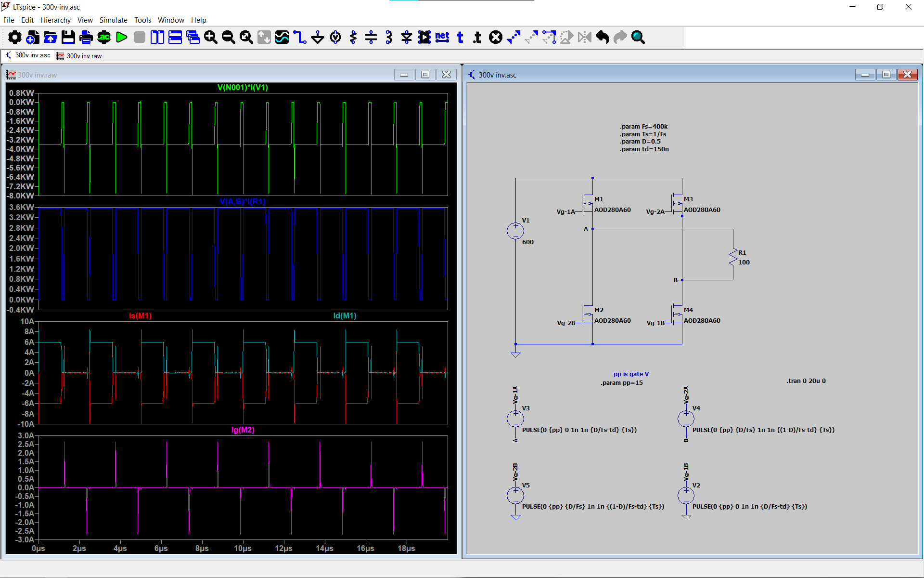Viewport: 924px width, 578px height.
Task: Select the .param Fs=400k directive
Action: tap(643, 127)
